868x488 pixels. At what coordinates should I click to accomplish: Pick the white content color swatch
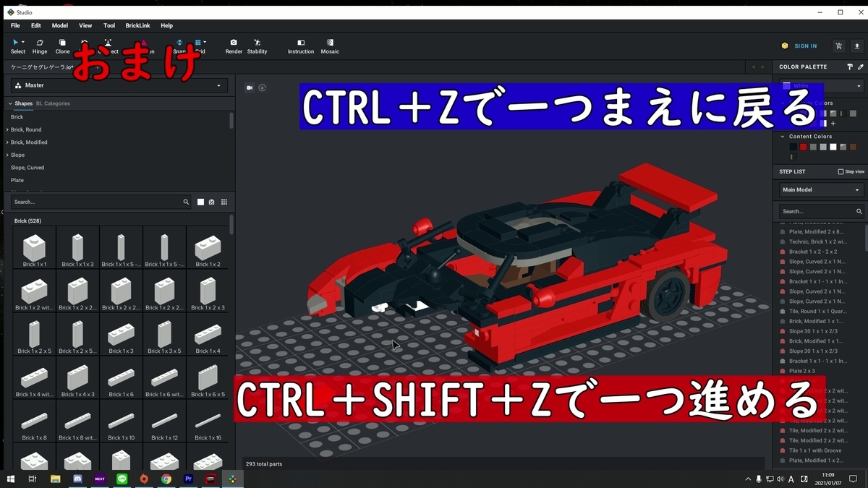(833, 147)
